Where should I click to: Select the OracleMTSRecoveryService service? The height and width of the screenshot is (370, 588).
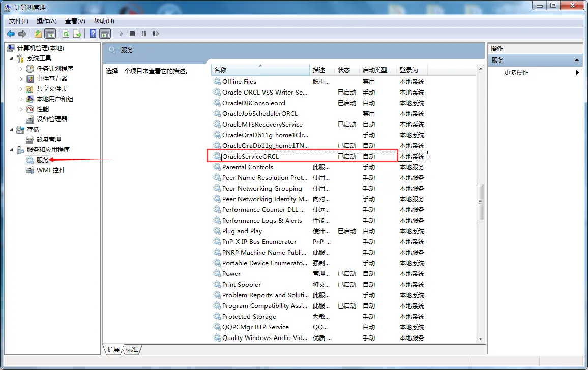pos(262,124)
